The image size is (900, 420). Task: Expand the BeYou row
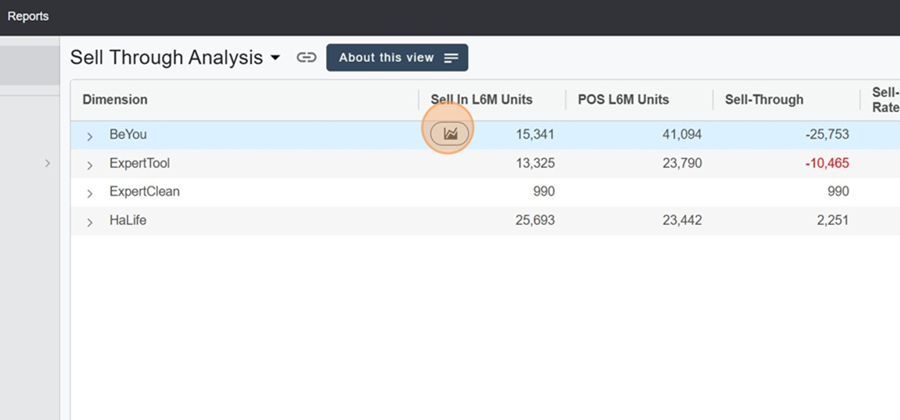pyautogui.click(x=90, y=136)
